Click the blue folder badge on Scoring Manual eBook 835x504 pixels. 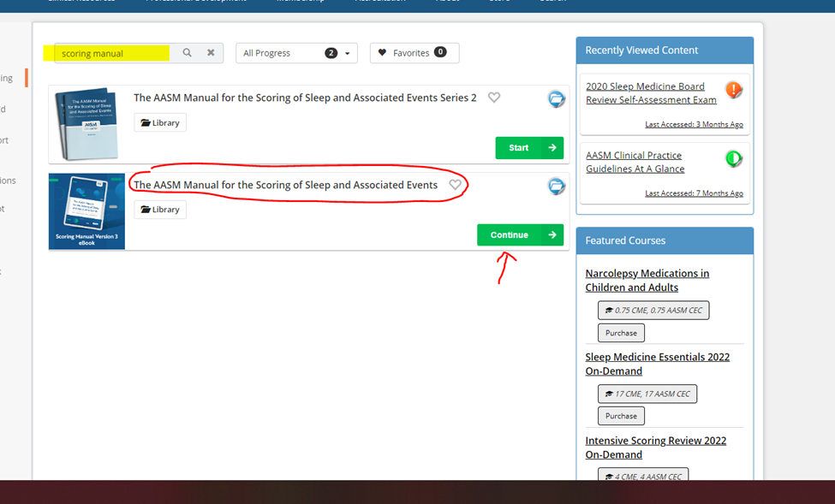pyautogui.click(x=557, y=186)
